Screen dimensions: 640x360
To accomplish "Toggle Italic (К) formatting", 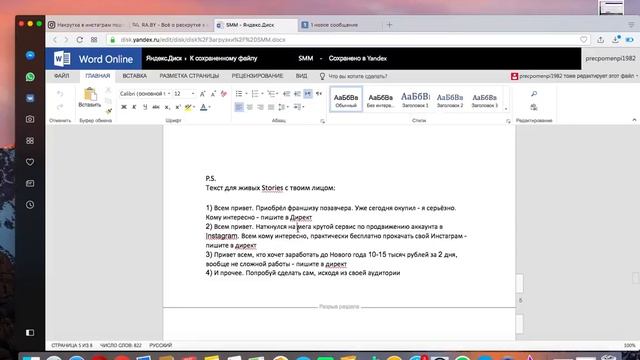I will (134, 107).
